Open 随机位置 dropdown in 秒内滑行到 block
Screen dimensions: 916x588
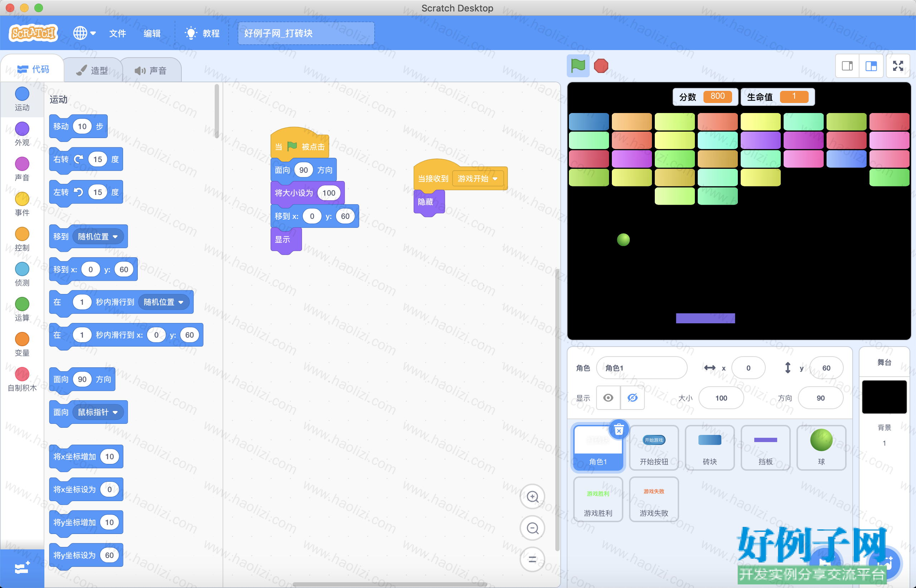coord(164,302)
